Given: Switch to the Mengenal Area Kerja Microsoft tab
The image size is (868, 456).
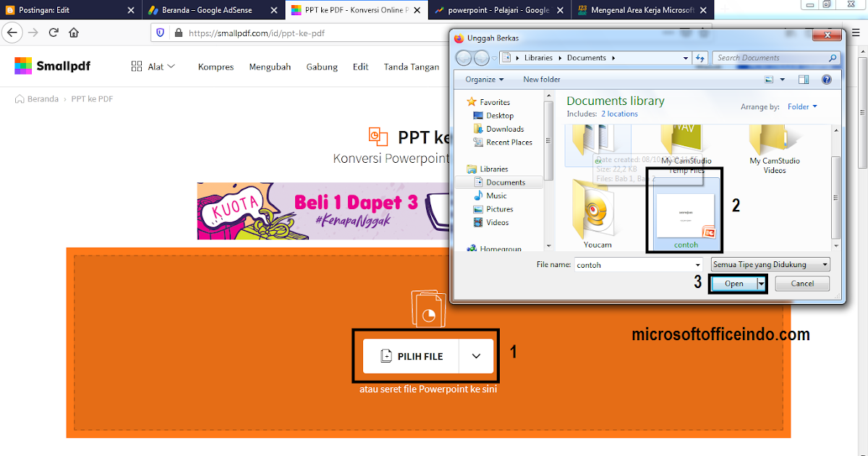Looking at the screenshot, I should [x=641, y=9].
